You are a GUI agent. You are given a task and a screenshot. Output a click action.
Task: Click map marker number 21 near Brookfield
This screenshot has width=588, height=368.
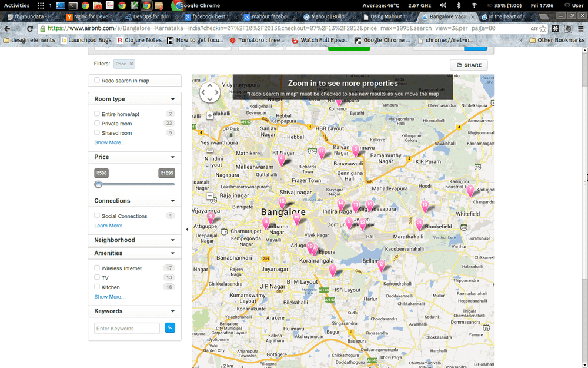click(419, 224)
